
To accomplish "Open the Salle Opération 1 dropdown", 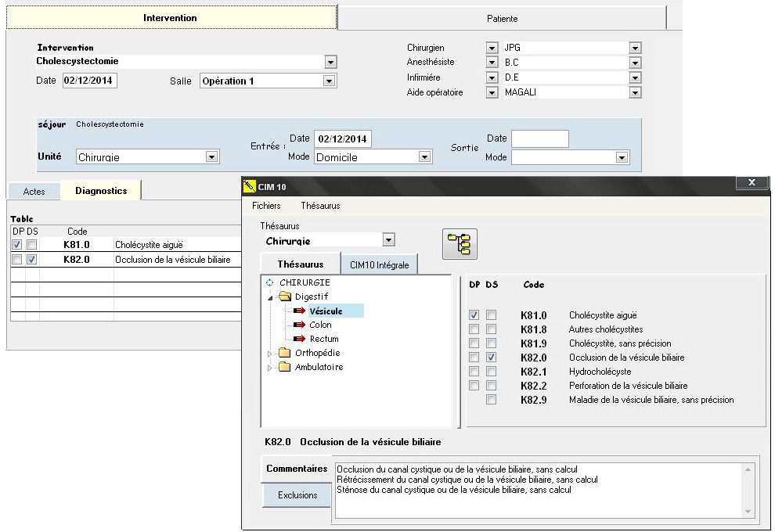I will [x=329, y=81].
